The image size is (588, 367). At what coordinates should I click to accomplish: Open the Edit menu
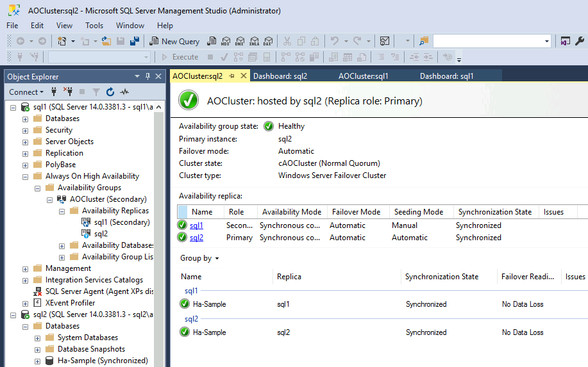tap(37, 26)
